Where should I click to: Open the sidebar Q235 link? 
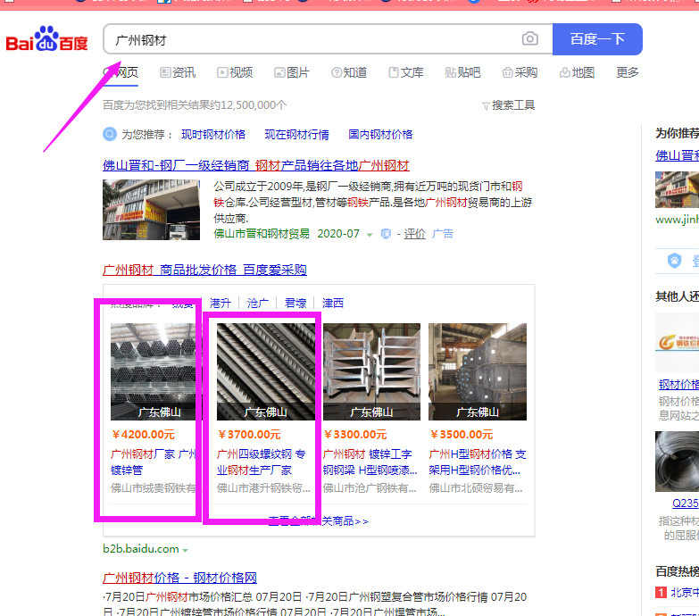(x=686, y=504)
